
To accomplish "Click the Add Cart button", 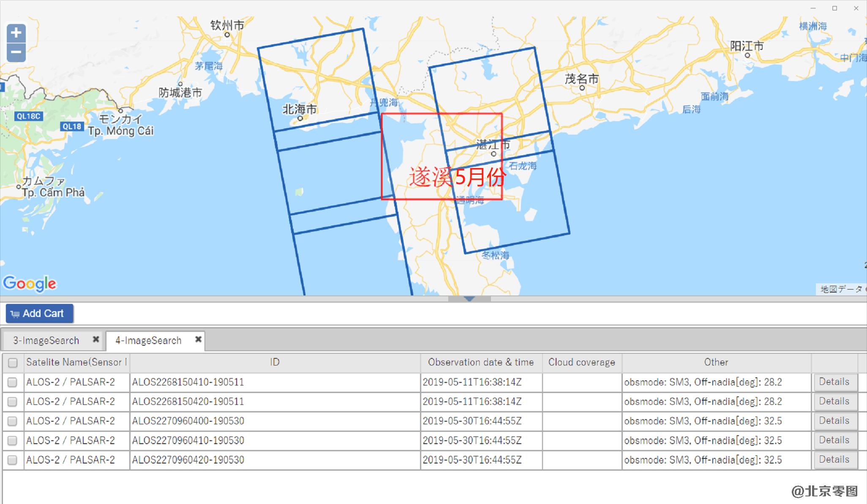I will (39, 314).
